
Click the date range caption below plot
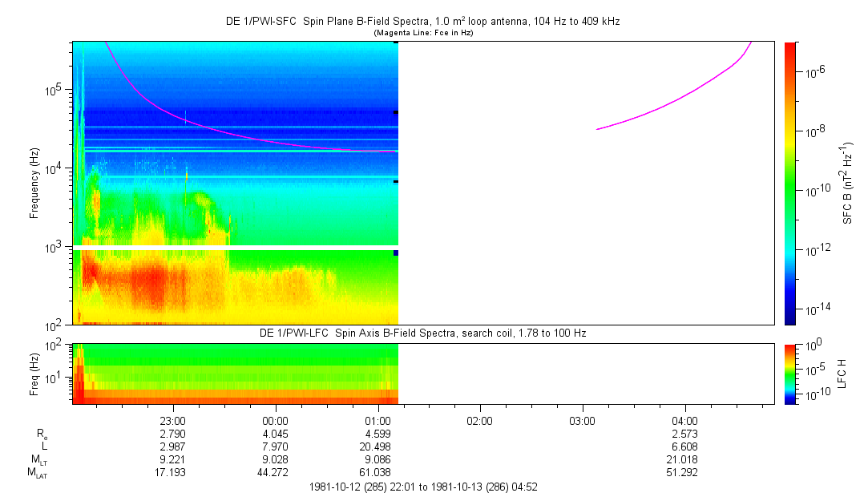point(422,487)
